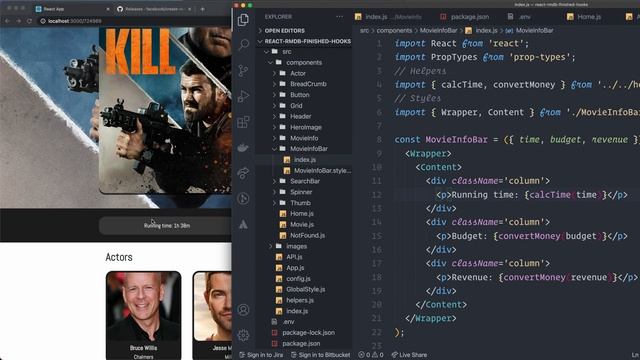
Task: Open the Accounts icon in activity bar
Action: 243,310
